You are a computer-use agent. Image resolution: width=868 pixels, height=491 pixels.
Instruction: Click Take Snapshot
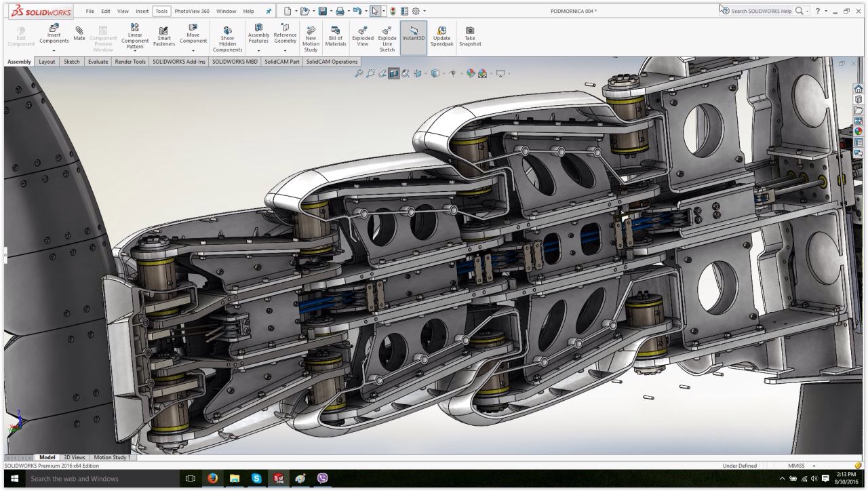click(470, 37)
